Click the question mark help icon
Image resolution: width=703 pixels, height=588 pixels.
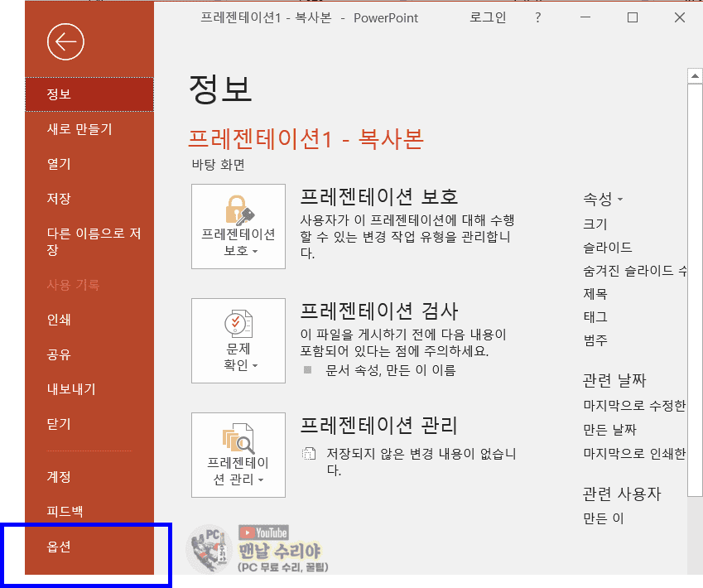pyautogui.click(x=538, y=17)
